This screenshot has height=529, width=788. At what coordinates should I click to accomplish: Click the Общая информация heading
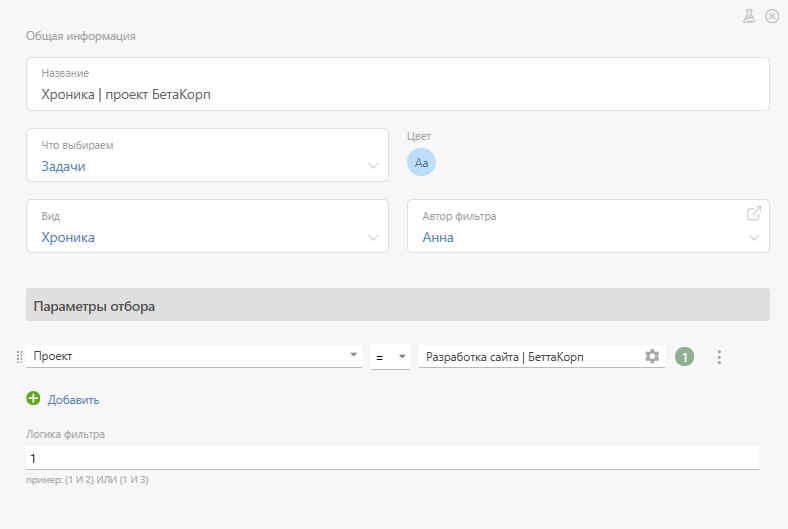[x=81, y=36]
